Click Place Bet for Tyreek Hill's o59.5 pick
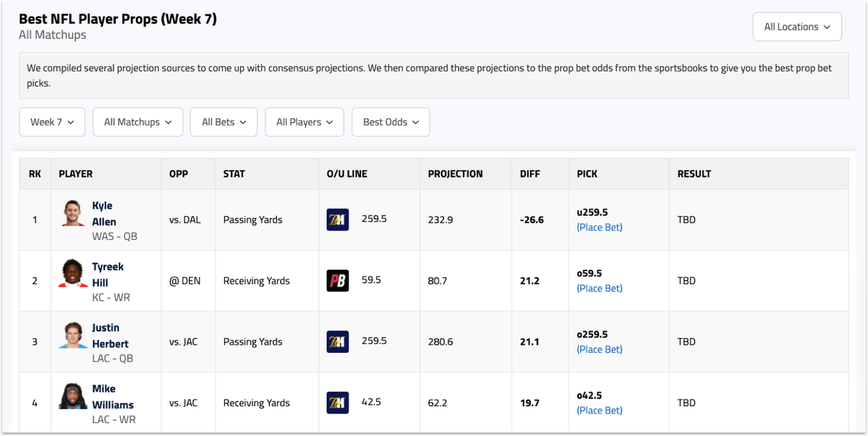This screenshot has height=436, width=868. (599, 288)
